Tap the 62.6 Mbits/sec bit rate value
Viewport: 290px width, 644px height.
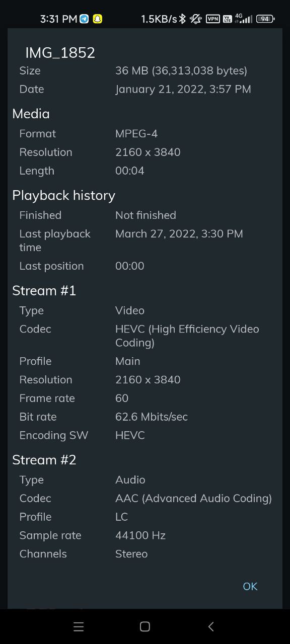coord(152,417)
